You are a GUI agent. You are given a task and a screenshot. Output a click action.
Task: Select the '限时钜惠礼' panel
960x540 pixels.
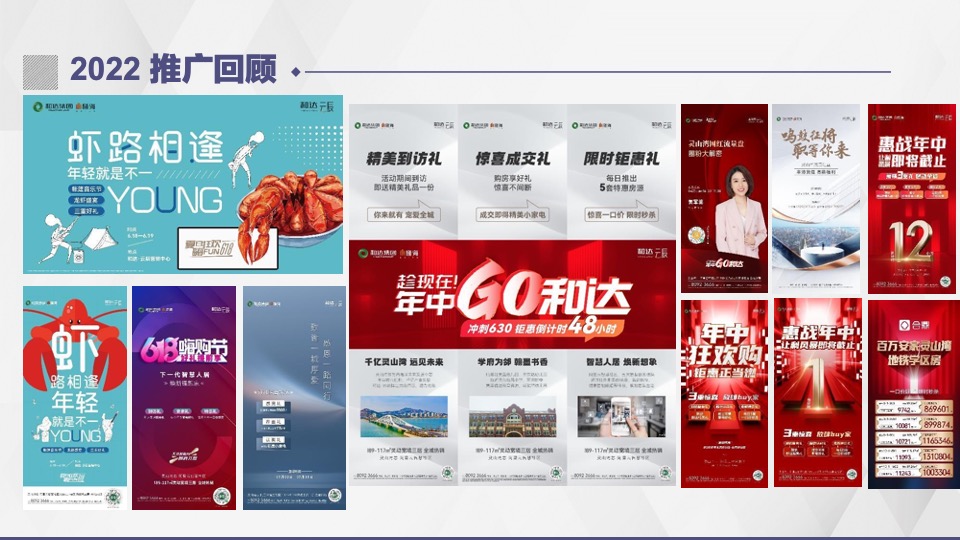click(x=621, y=172)
